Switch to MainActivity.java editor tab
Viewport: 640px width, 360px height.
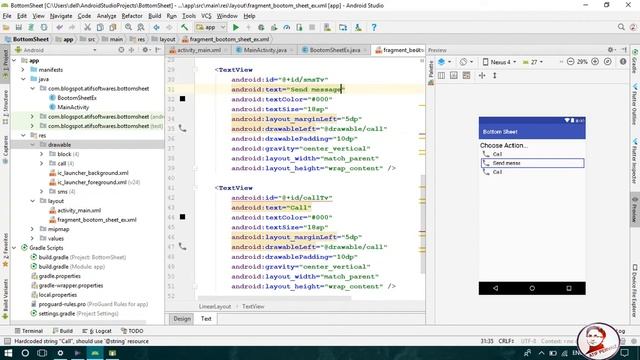click(264, 50)
